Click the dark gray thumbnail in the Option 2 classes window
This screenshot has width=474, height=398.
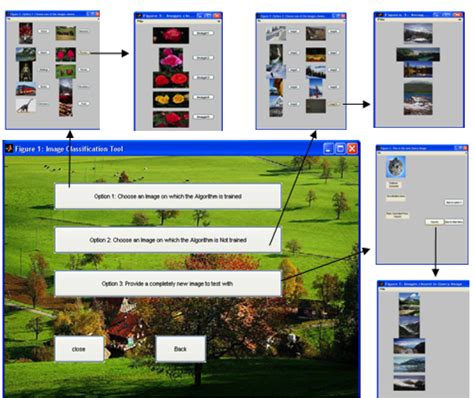(316, 106)
